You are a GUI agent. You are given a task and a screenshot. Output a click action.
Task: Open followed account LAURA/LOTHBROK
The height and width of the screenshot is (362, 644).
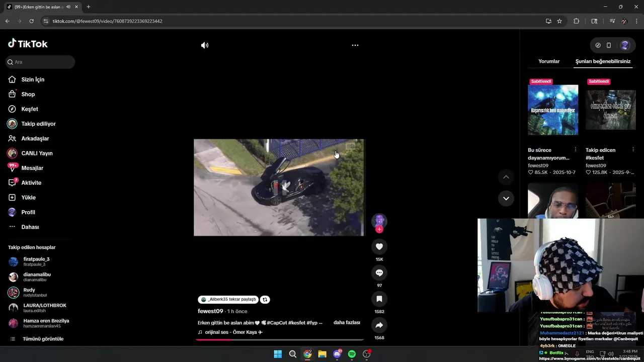click(44, 308)
